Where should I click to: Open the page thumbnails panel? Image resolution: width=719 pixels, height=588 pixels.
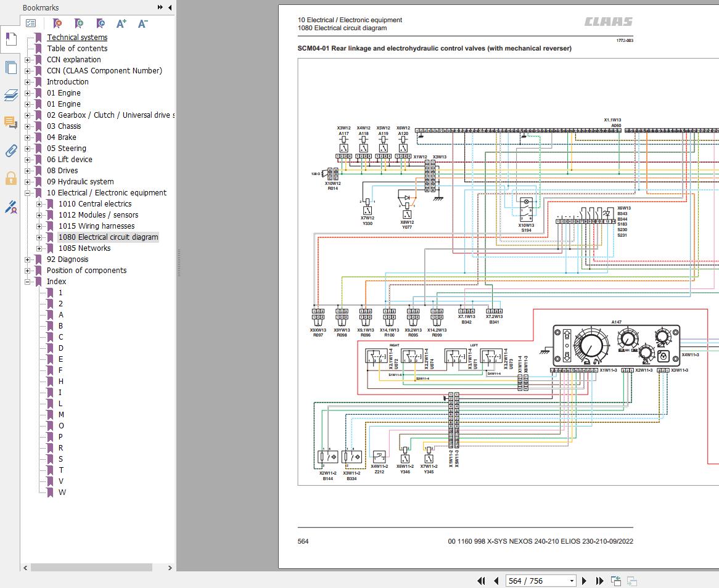[10, 68]
